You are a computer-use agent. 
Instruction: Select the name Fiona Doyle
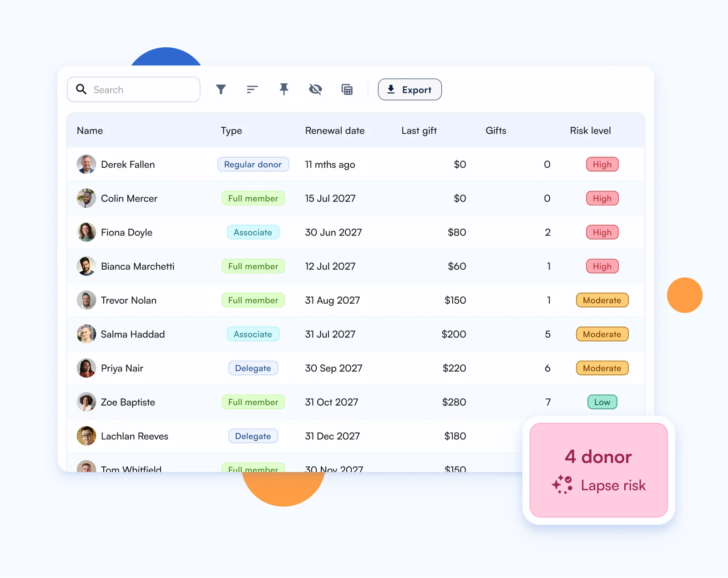point(126,232)
